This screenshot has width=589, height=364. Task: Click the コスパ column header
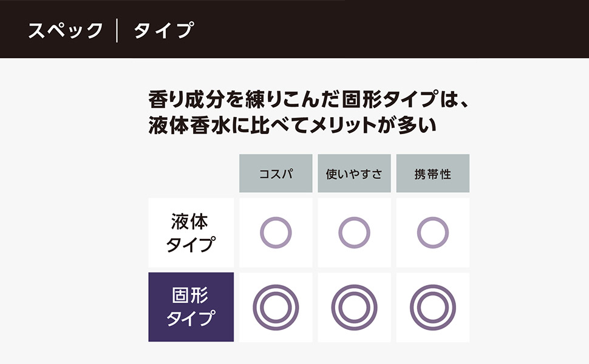pyautogui.click(x=276, y=174)
